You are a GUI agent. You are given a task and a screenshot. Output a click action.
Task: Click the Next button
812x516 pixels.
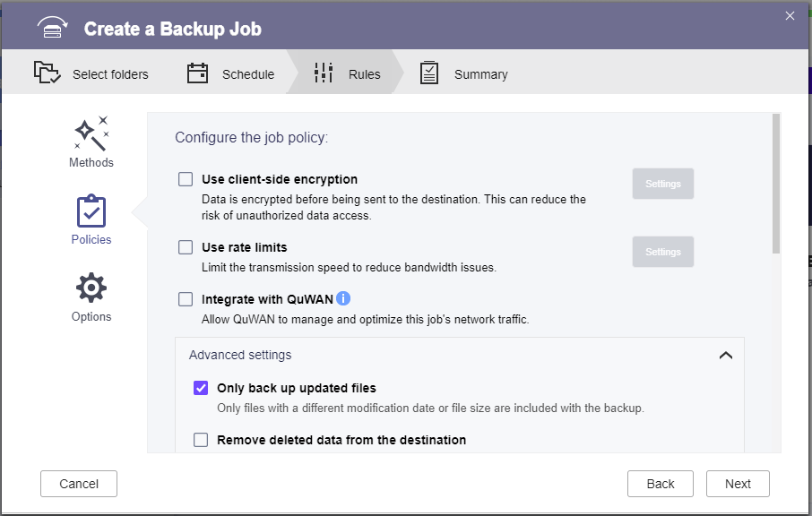click(738, 484)
